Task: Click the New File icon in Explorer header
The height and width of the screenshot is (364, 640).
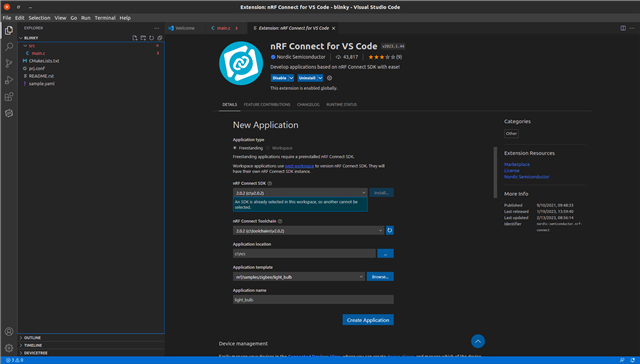Action: (x=135, y=38)
